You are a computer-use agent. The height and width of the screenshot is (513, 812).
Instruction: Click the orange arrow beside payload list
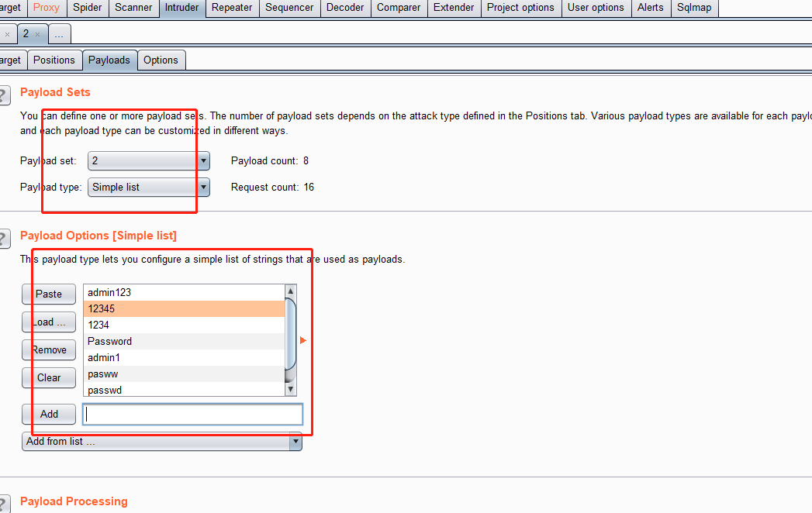tap(303, 340)
